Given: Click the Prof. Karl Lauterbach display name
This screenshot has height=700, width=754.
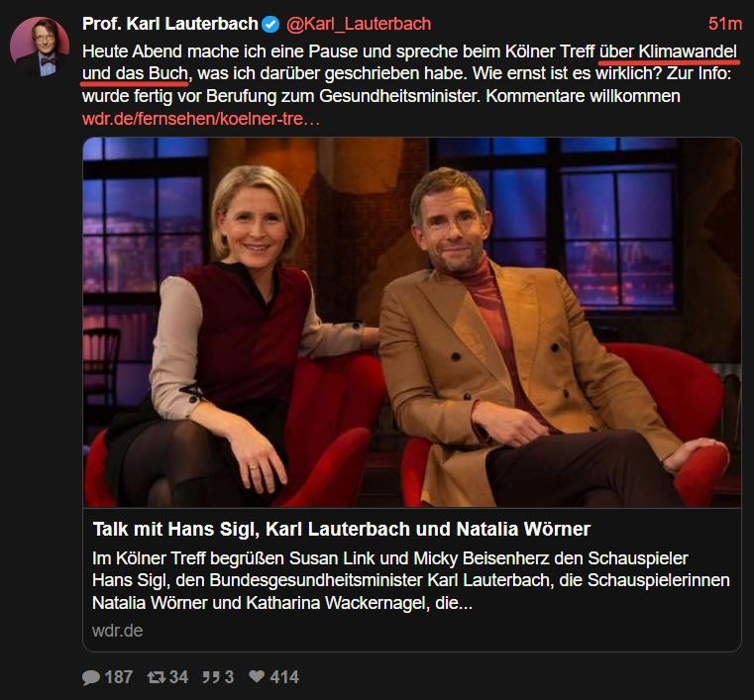Looking at the screenshot, I should (x=170, y=24).
